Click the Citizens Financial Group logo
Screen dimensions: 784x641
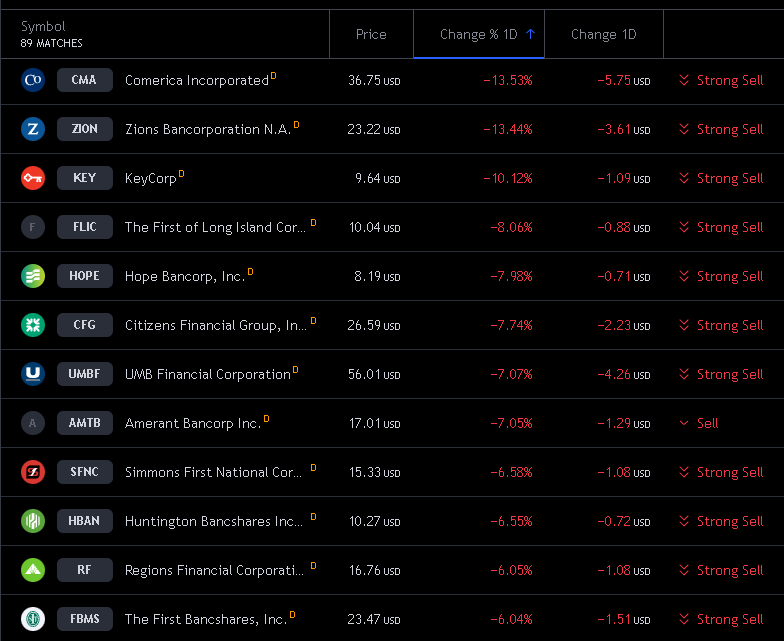click(x=33, y=325)
